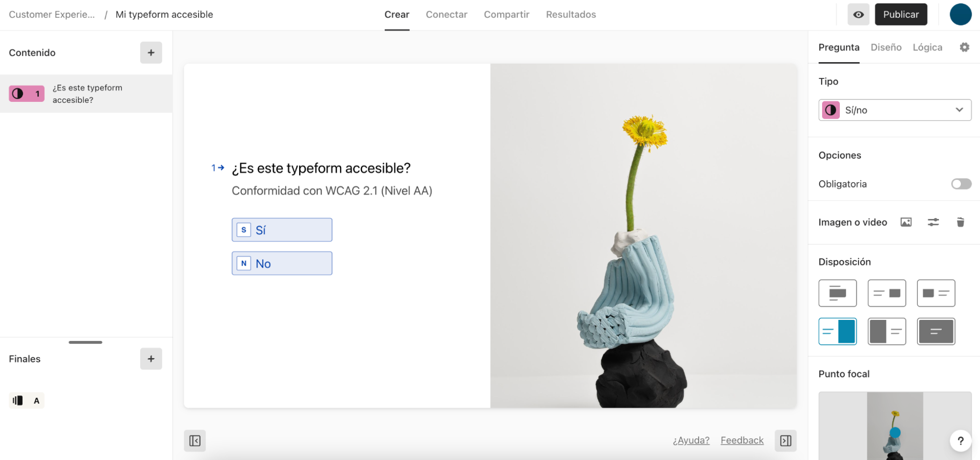This screenshot has width=980, height=460.
Task: Add a new question in Contenido
Action: click(x=151, y=52)
